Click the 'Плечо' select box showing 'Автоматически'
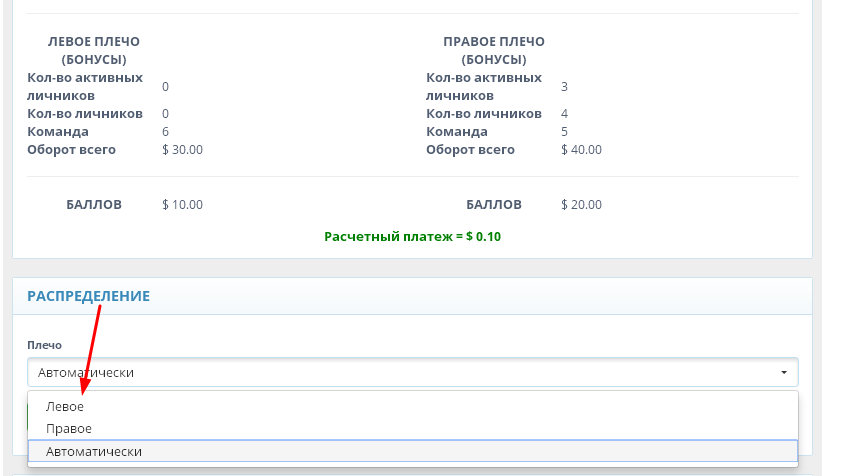Screen dimensions: 855x476 click(x=400, y=373)
